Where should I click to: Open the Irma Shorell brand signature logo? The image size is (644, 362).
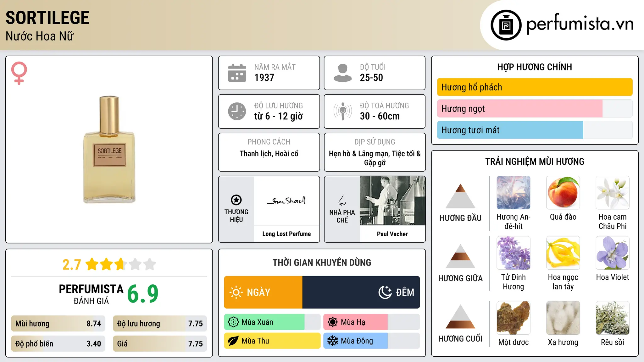pos(286,200)
